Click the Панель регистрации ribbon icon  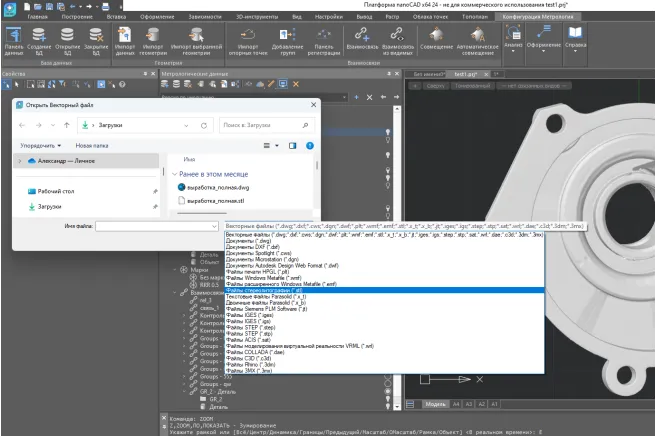click(325, 37)
